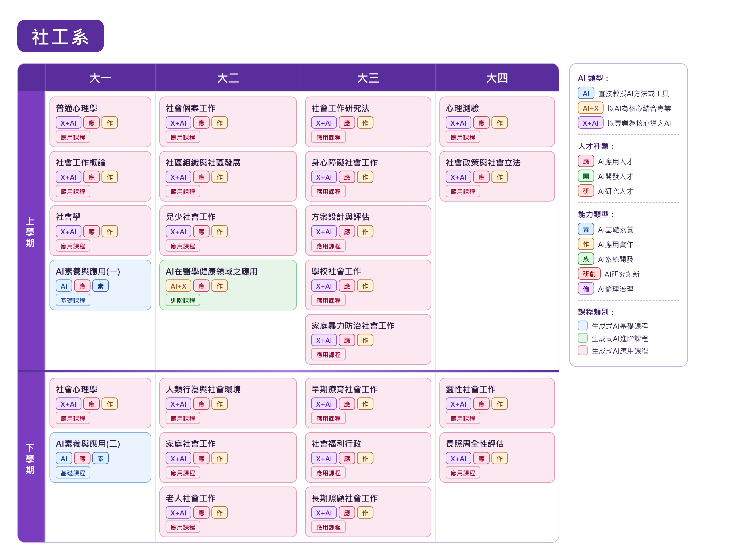Click the X+AI tag on 社會個案工作
The height and width of the screenshot is (560, 730).
tap(178, 123)
